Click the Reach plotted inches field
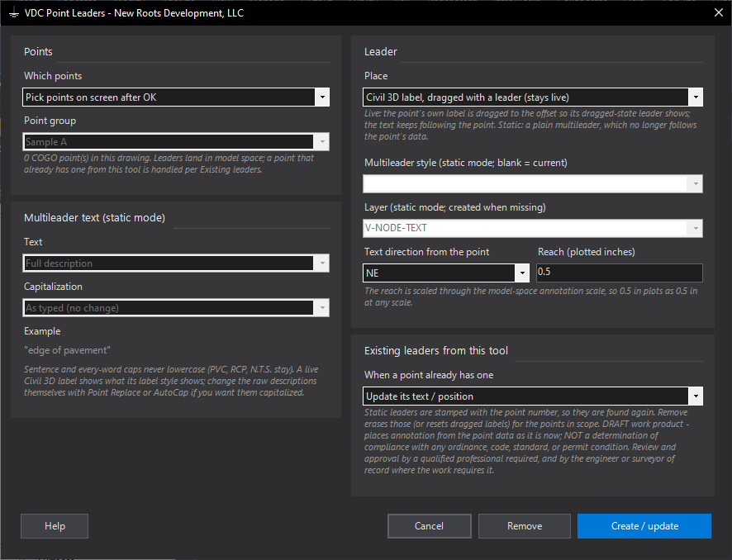The width and height of the screenshot is (732, 560). click(620, 273)
